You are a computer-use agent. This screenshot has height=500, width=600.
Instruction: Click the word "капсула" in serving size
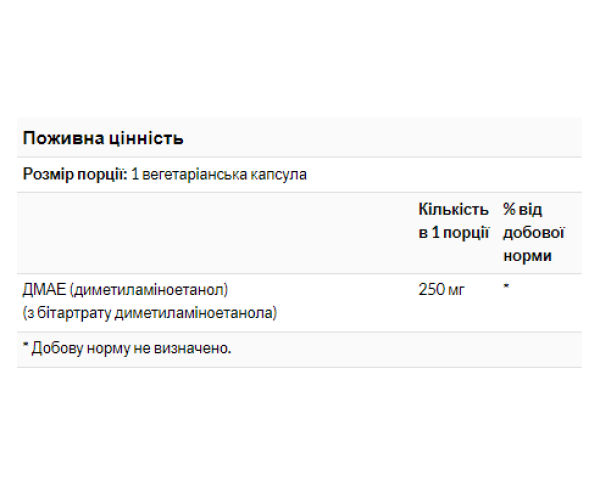[275, 174]
